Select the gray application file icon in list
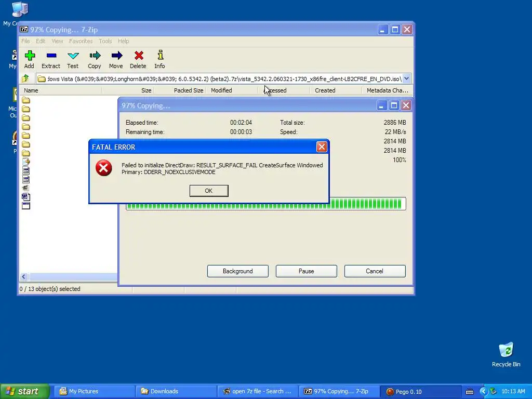Screen dimensions: 532x399 [x=26, y=188]
